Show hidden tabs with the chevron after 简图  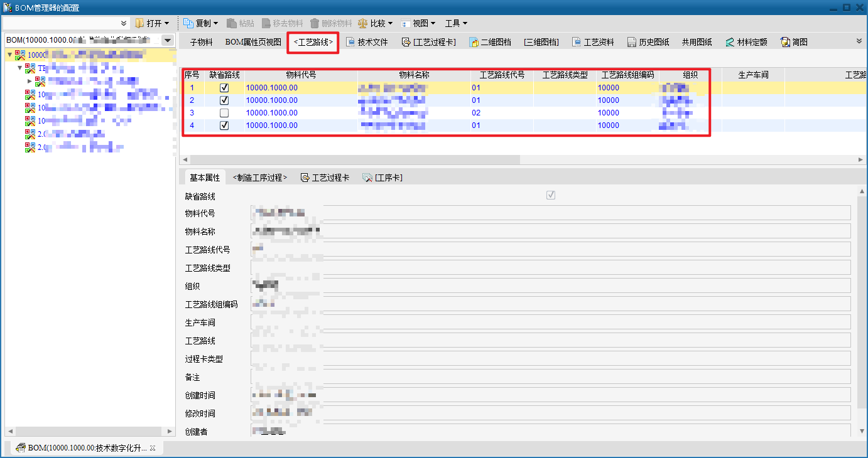tap(859, 41)
